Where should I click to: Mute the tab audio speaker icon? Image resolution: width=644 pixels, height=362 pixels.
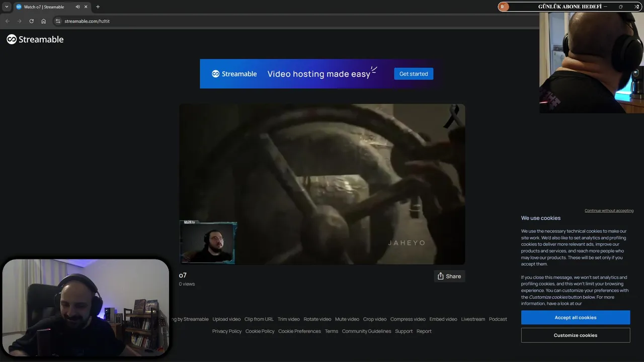pos(77,7)
